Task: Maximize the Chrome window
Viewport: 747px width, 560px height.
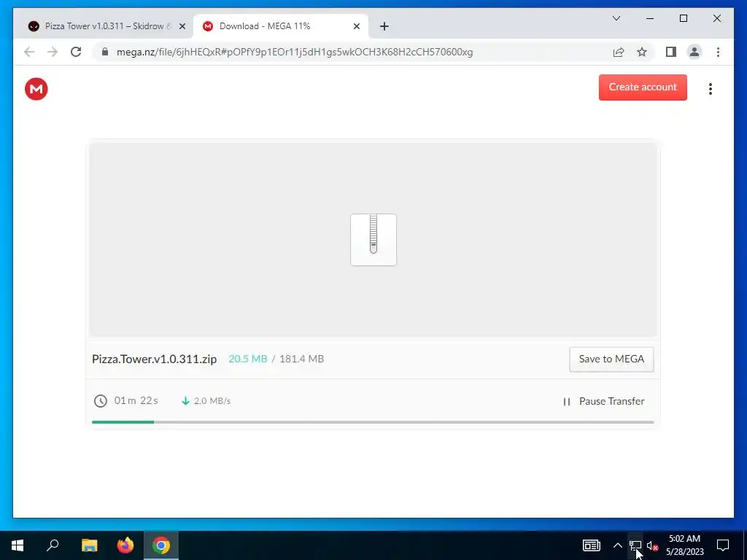Action: (x=683, y=18)
